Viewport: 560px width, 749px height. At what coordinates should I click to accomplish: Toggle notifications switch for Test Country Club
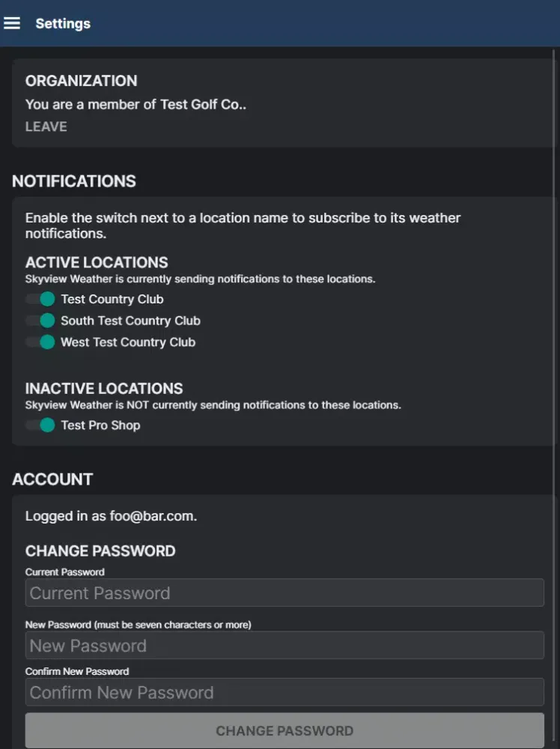(x=40, y=299)
